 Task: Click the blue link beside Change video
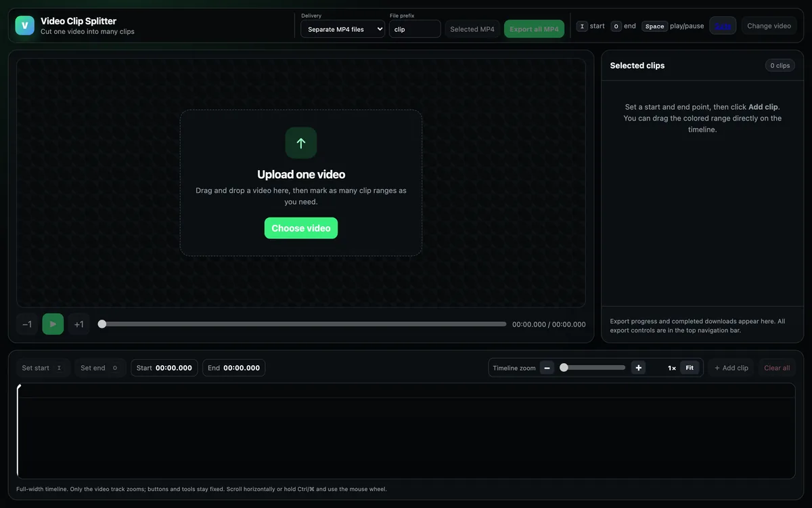(x=723, y=26)
